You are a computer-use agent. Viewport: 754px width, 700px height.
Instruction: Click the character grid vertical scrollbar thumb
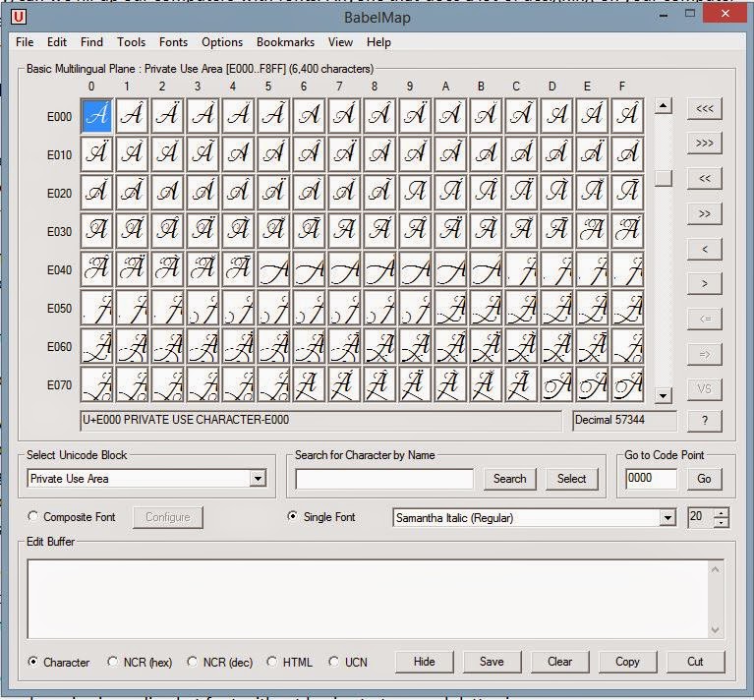[x=664, y=178]
